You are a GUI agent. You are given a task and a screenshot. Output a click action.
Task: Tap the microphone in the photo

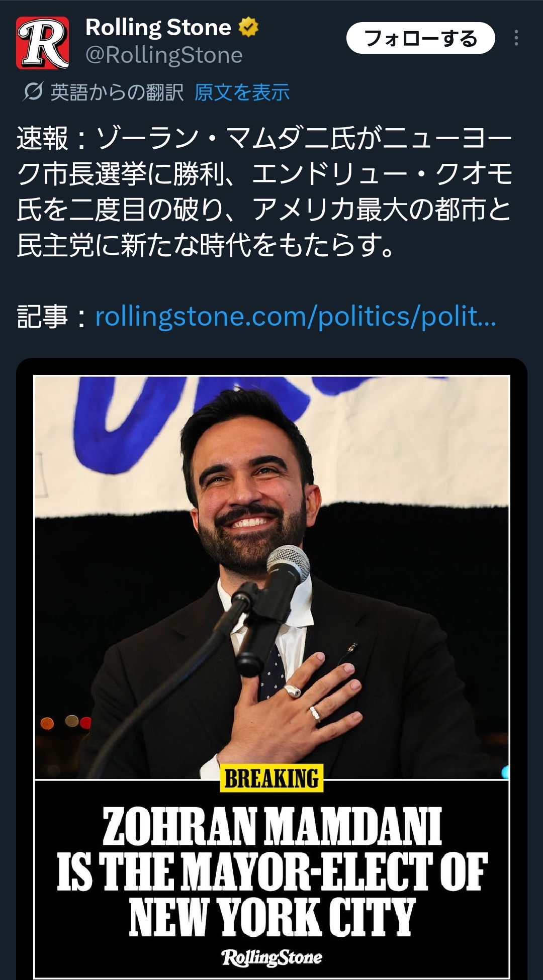[288, 567]
